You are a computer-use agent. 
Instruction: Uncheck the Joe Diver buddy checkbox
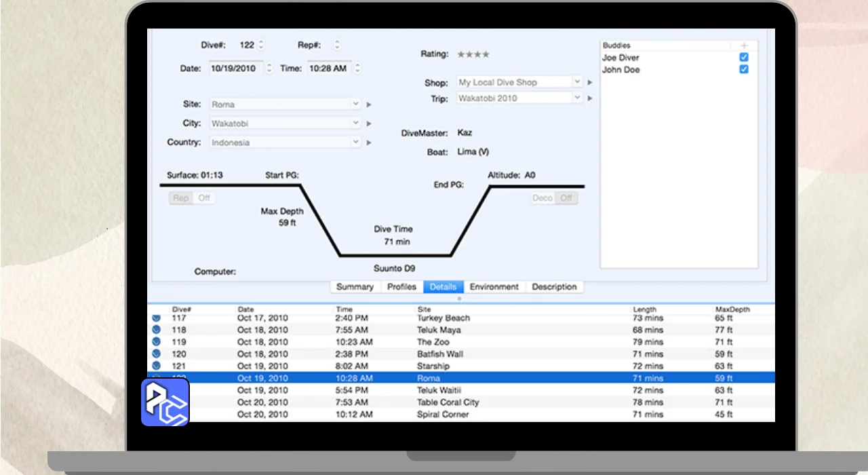(744, 58)
